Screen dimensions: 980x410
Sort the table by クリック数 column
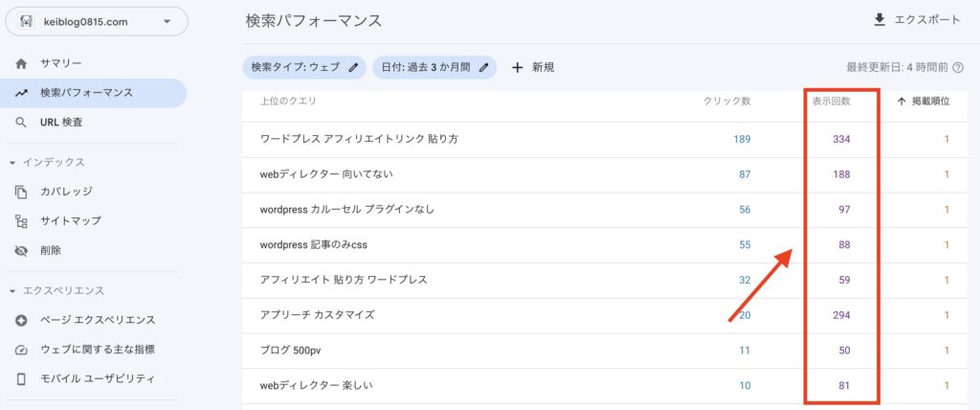click(725, 101)
